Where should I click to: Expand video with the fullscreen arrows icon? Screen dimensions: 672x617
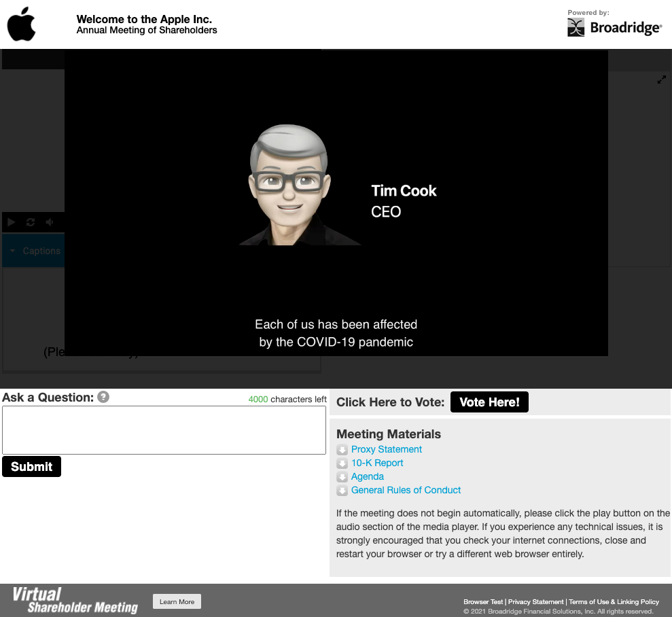click(661, 80)
